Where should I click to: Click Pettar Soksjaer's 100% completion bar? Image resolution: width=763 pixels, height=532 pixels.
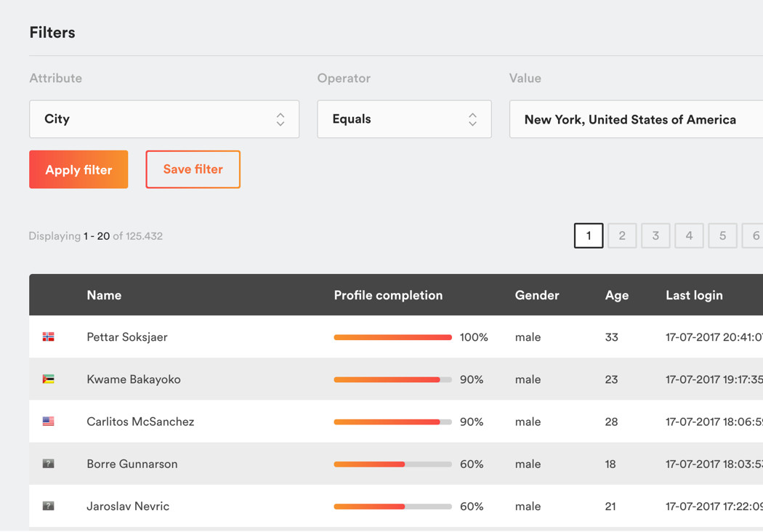tap(392, 337)
